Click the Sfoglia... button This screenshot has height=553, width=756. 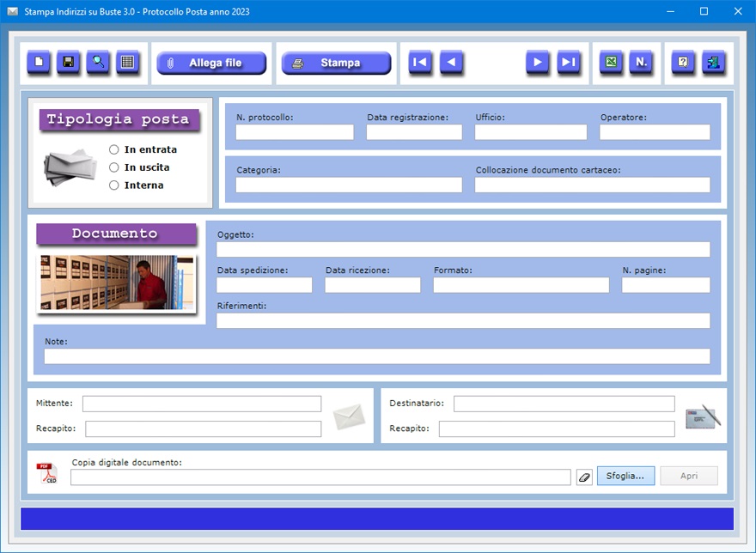[x=625, y=476]
